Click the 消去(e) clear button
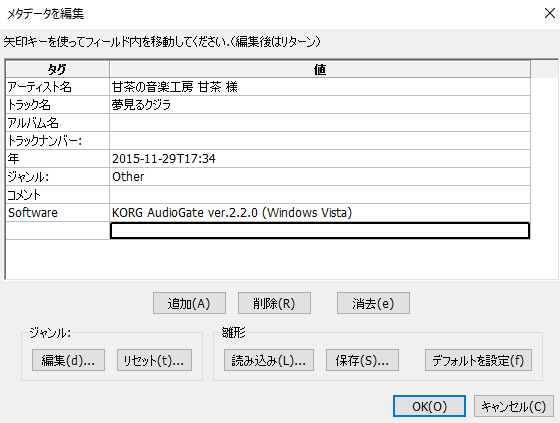The width and height of the screenshot is (560, 423). click(373, 303)
